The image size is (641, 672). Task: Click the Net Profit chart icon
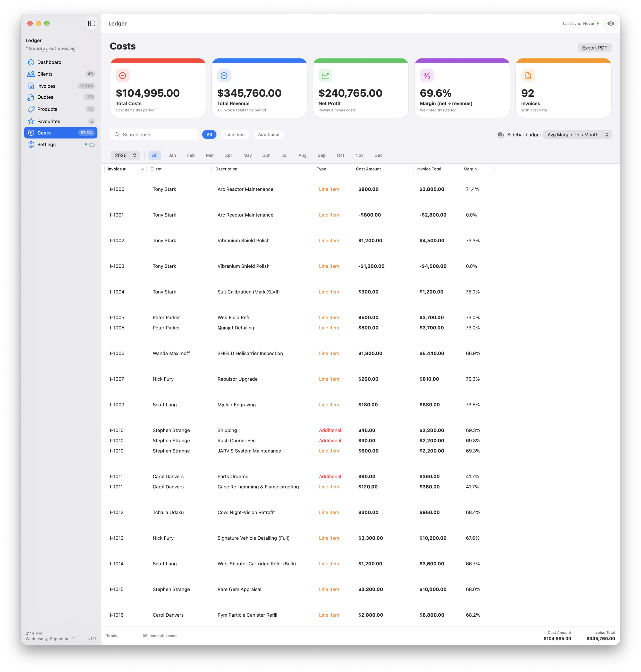click(325, 76)
